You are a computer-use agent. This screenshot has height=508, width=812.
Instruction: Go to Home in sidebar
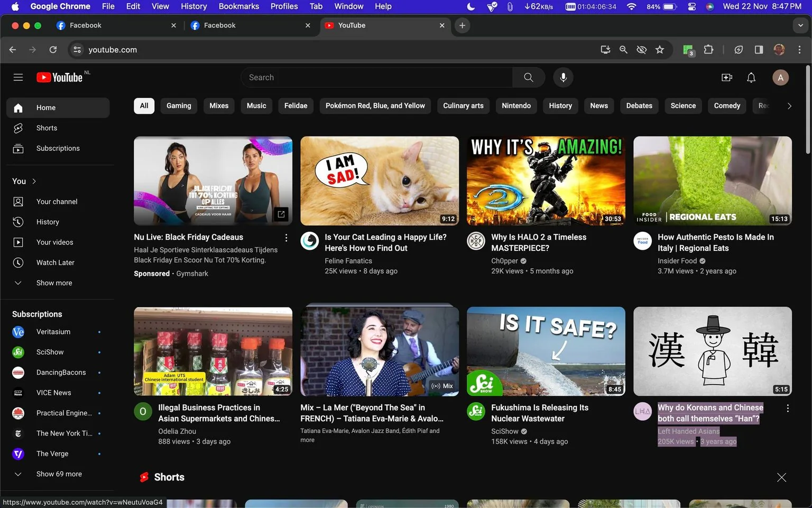pyautogui.click(x=58, y=107)
